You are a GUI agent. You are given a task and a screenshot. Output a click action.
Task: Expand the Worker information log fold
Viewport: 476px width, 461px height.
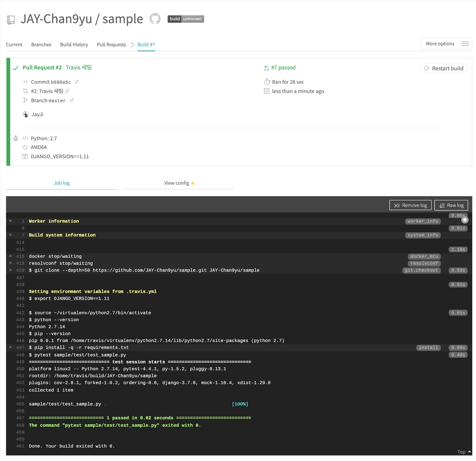(x=11, y=221)
